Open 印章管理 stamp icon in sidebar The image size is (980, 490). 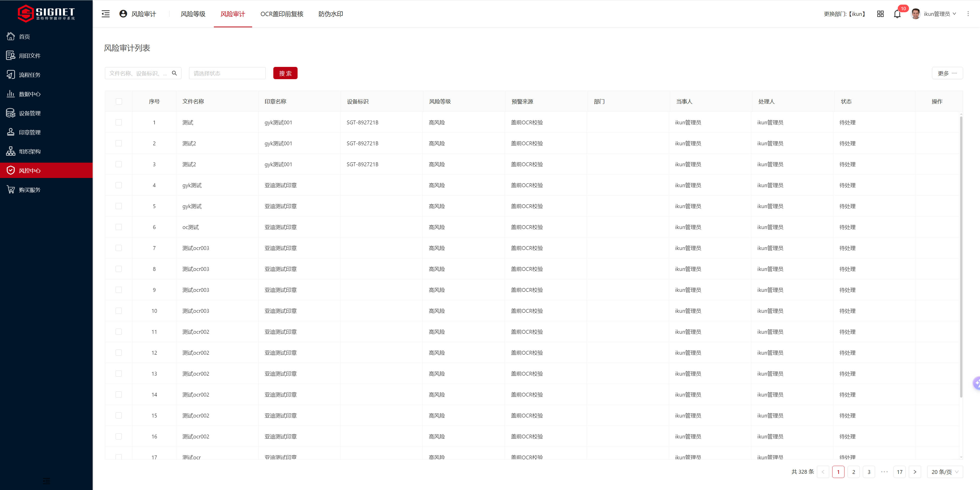(11, 132)
